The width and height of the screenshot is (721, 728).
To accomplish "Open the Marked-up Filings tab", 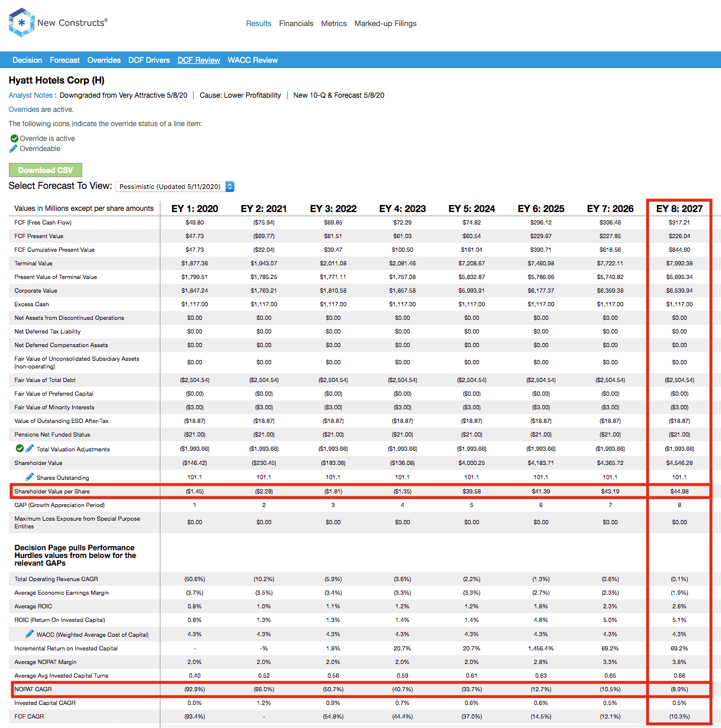I will (x=385, y=24).
